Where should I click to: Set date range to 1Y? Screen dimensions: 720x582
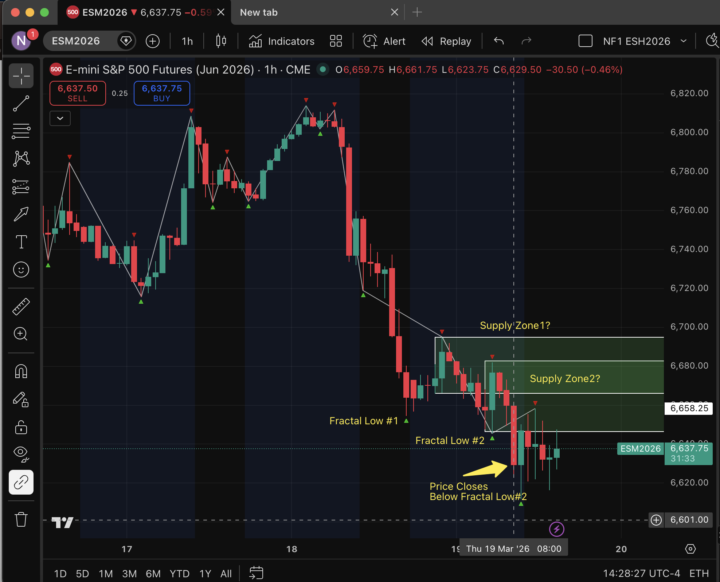205,574
